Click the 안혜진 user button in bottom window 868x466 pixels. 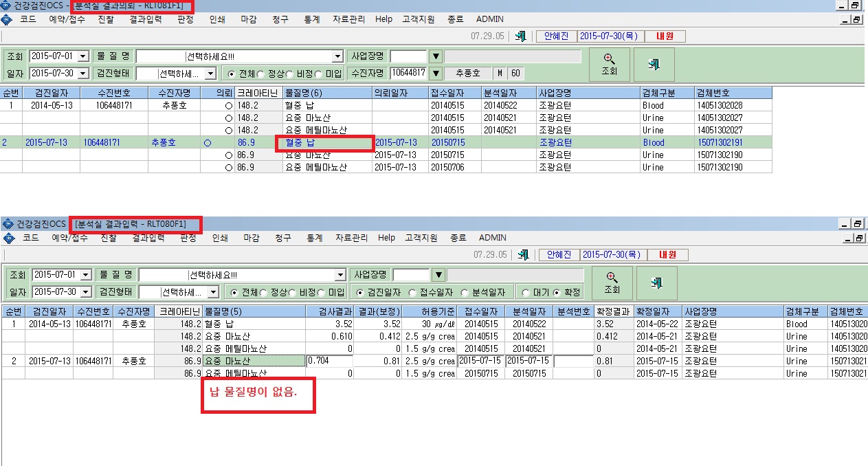559,254
